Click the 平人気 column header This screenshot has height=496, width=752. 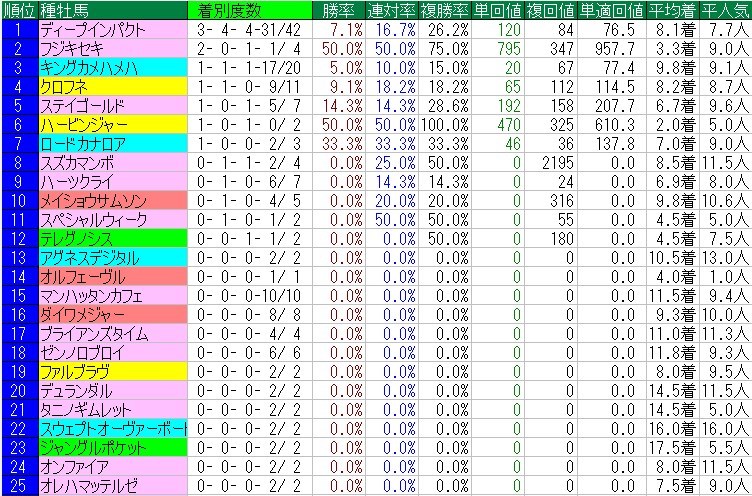(726, 11)
